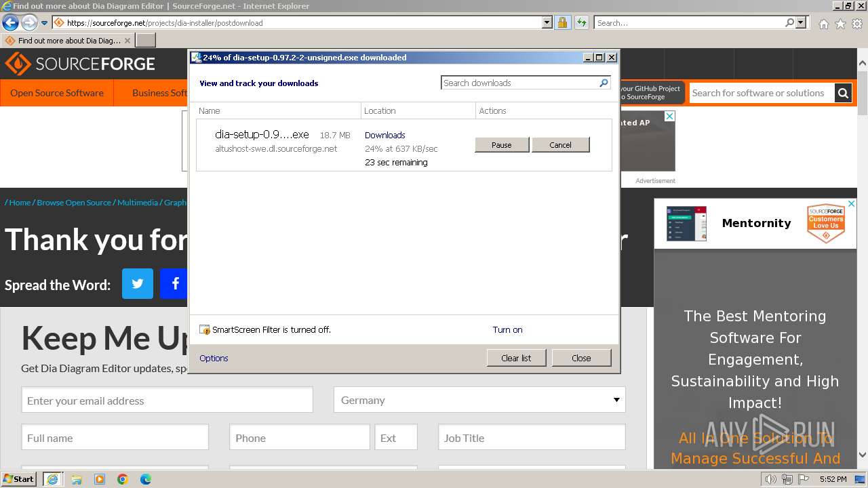Expand the search provider dropdown arrow
The width and height of the screenshot is (868, 488).
point(802,23)
